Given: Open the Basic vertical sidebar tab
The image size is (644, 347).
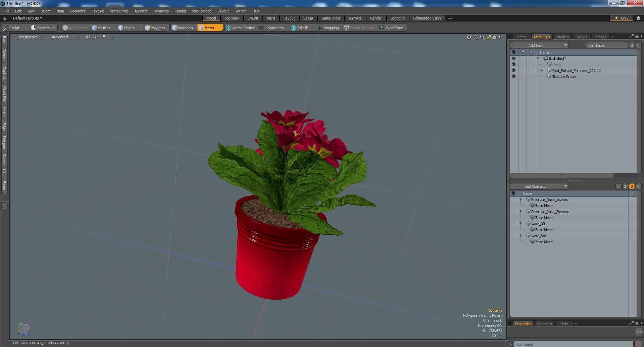Looking at the screenshot, I should click(x=4, y=40).
